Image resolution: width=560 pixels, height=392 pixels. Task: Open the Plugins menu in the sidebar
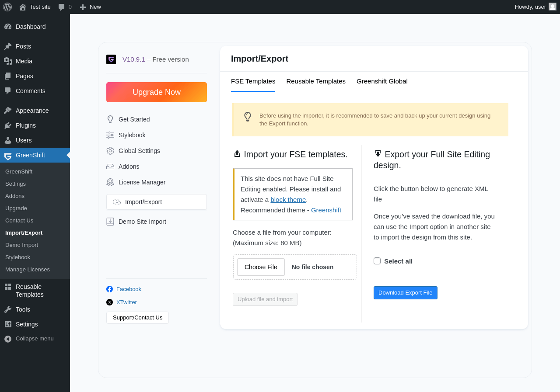pyautogui.click(x=26, y=125)
